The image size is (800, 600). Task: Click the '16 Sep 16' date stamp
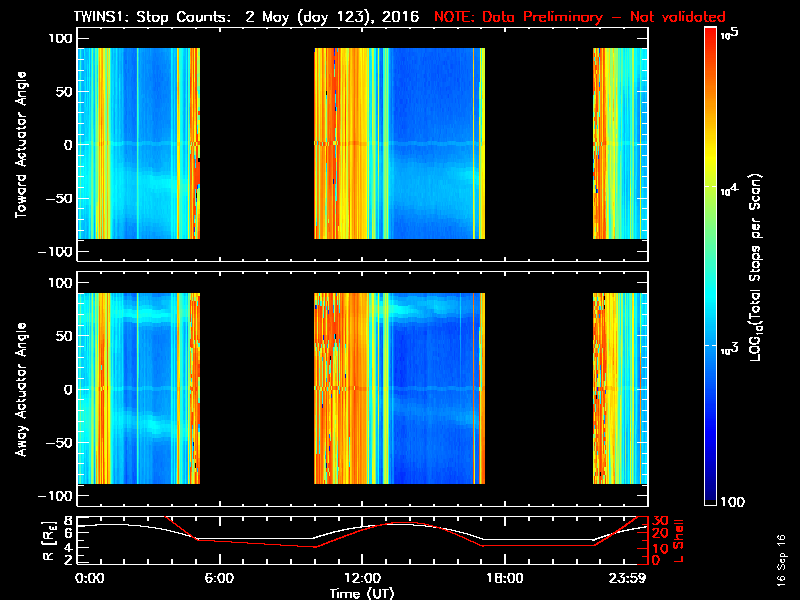[x=781, y=560]
